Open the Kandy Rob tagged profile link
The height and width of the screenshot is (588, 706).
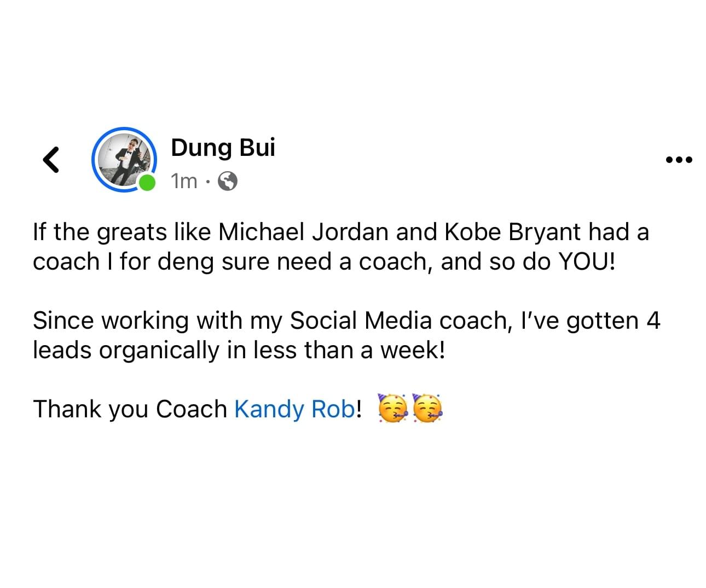pos(294,409)
